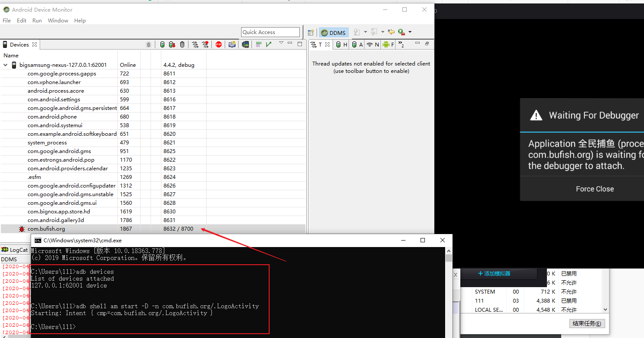
Task: Click the Android SDK Manager download icon
Action: 357,32
